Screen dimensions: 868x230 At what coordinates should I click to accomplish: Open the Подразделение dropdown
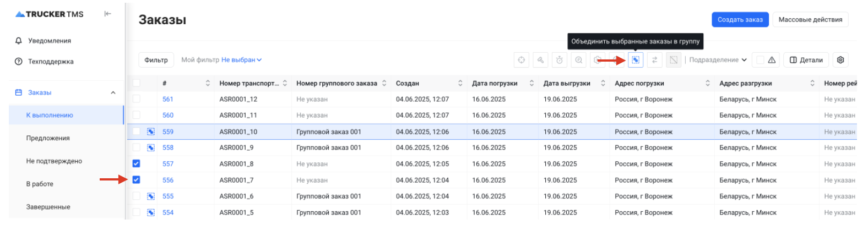(718, 60)
